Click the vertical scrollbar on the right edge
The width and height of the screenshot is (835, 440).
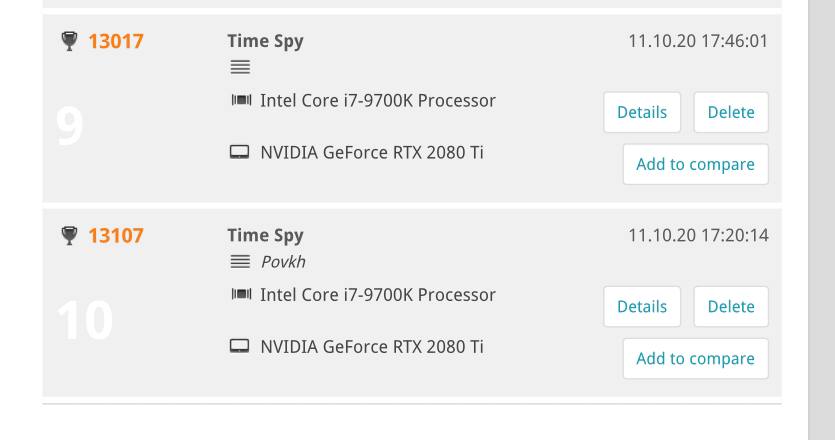821,220
